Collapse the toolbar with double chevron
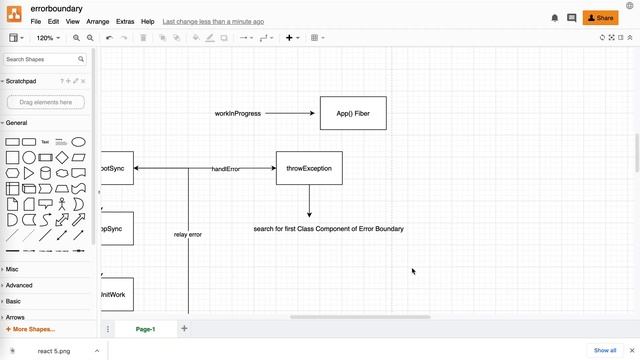The image size is (640, 360). 630,38
